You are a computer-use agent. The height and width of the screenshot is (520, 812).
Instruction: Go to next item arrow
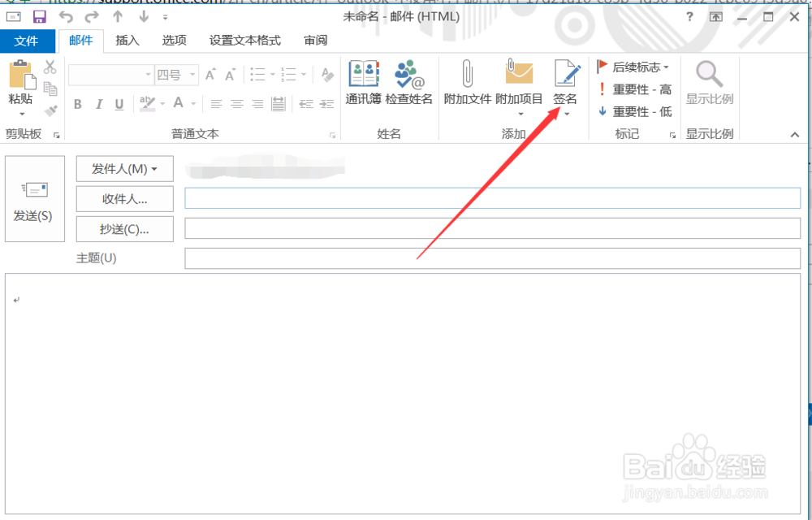[144, 17]
